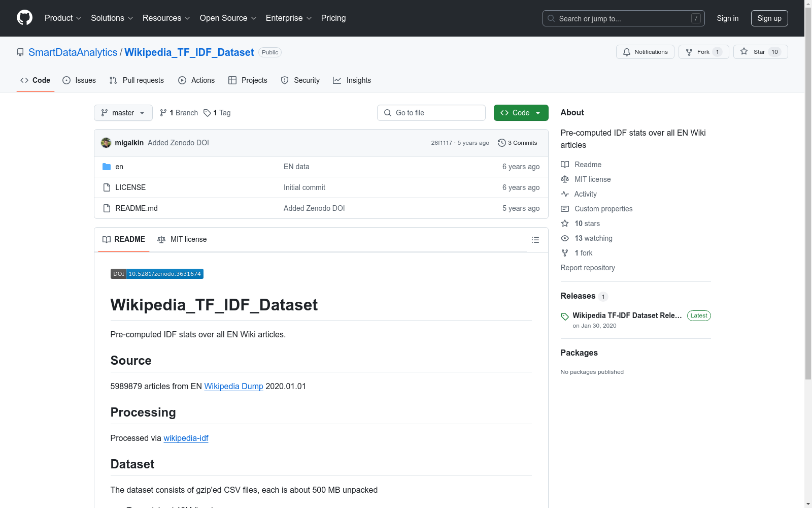The height and width of the screenshot is (508, 812).
Task: Follow the wikipedia-idf link
Action: click(186, 438)
